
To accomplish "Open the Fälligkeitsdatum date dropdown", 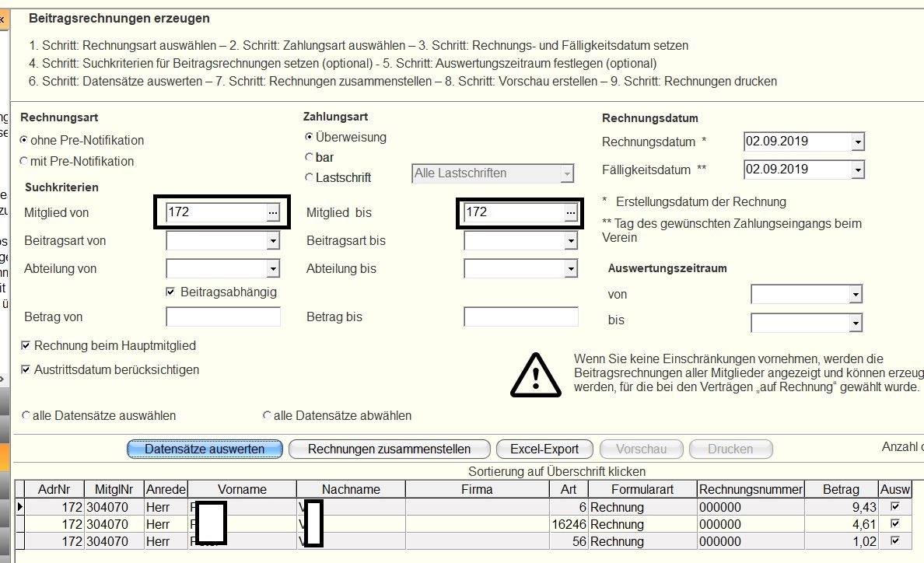I will coord(857,170).
